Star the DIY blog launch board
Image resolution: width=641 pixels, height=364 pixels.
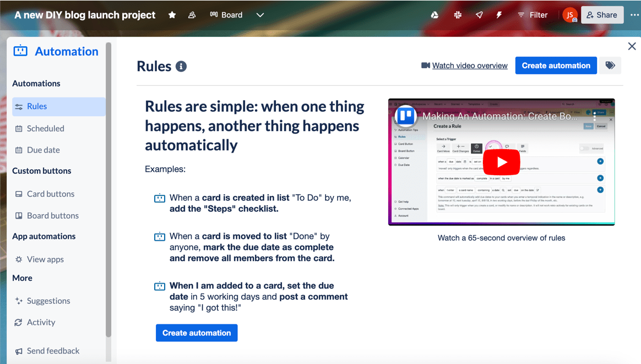[x=172, y=15]
